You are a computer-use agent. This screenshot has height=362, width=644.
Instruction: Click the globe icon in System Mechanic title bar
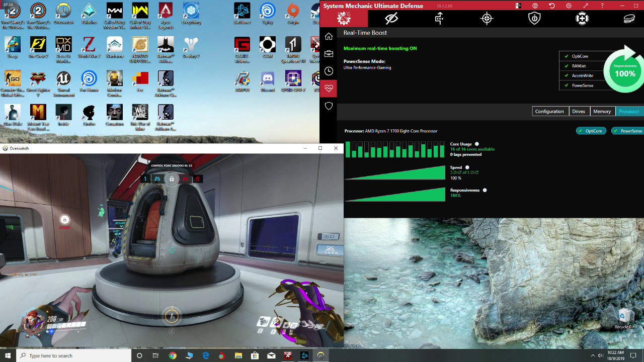tap(535, 6)
